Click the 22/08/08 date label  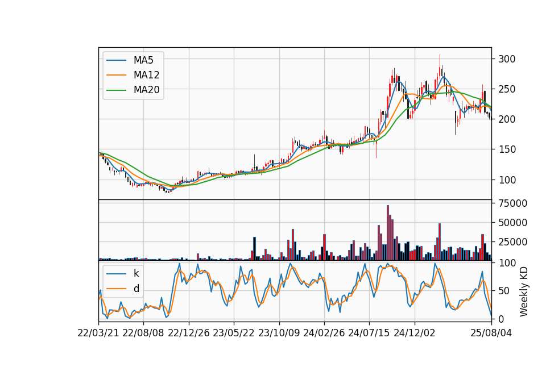pyautogui.click(x=143, y=333)
